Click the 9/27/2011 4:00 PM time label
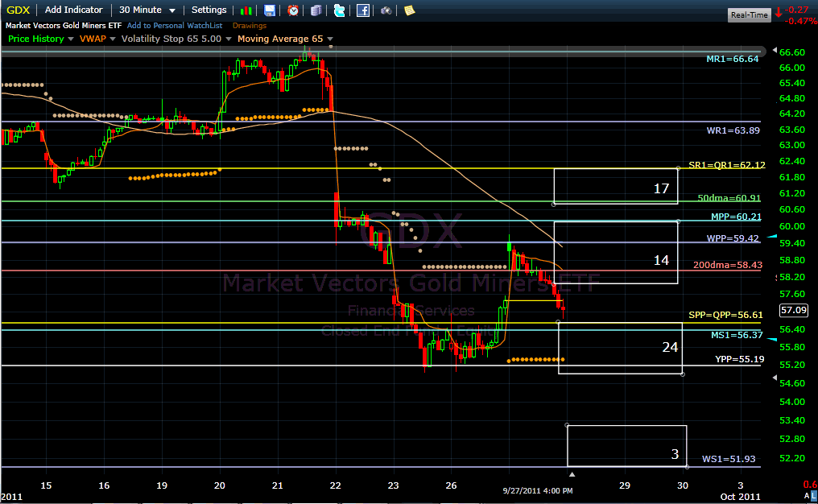 point(537,490)
